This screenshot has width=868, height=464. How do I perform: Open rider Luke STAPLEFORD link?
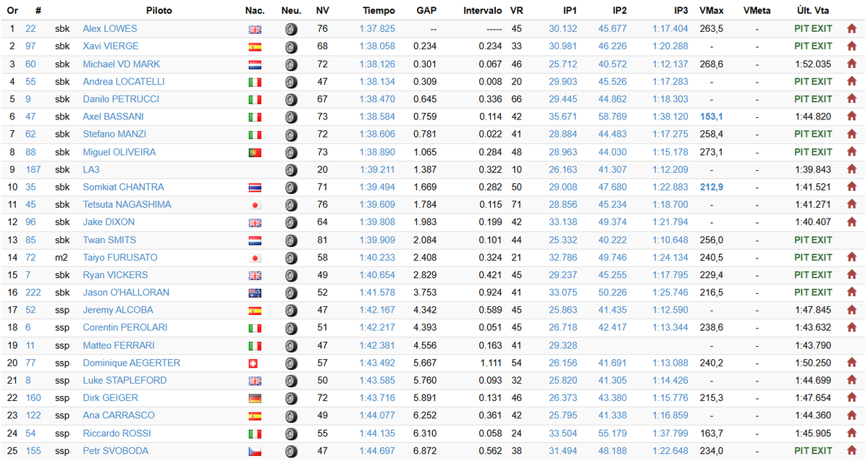(125, 380)
